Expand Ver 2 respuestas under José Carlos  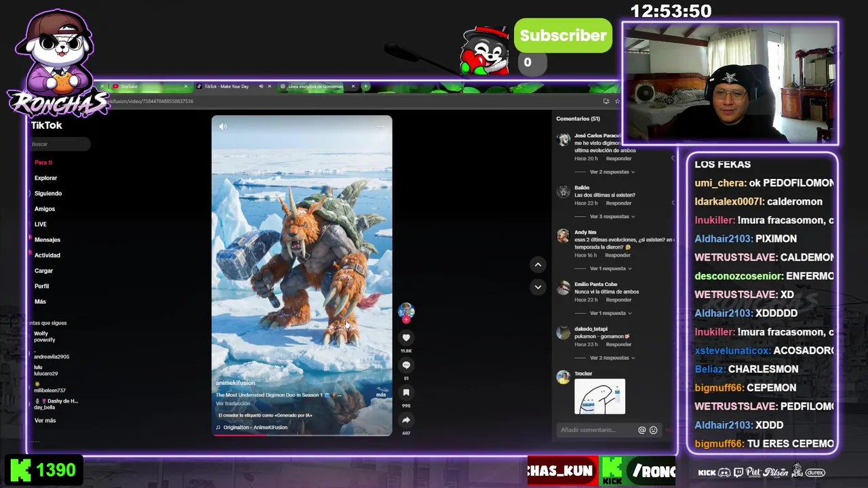611,172
